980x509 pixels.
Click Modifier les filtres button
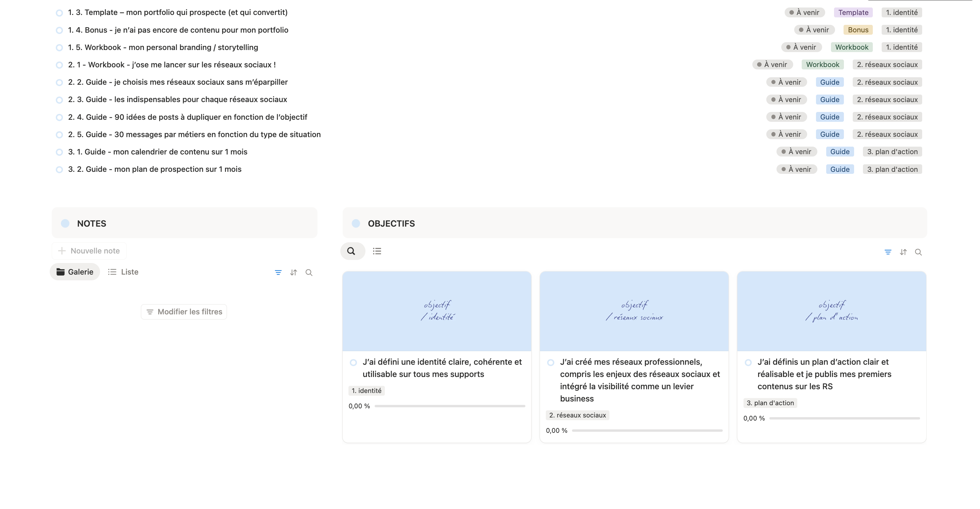point(184,312)
